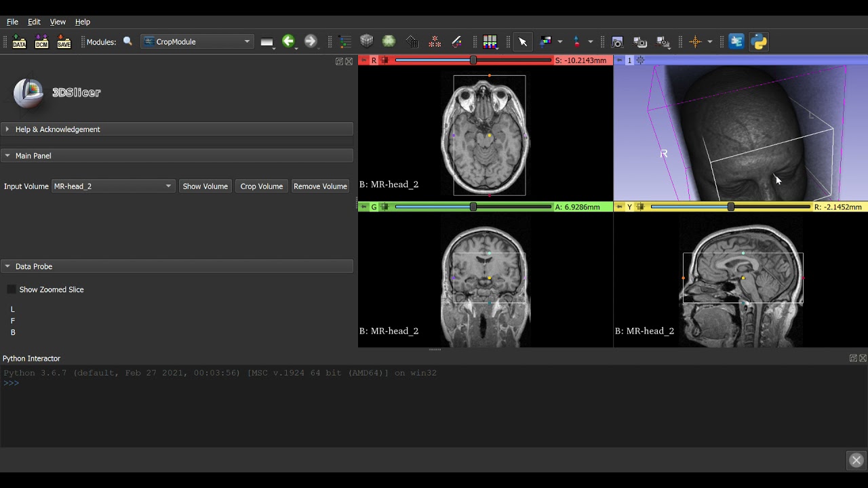Screen dimensions: 868x488
Task: Open the CropModule module selector dropdown
Action: (x=197, y=41)
